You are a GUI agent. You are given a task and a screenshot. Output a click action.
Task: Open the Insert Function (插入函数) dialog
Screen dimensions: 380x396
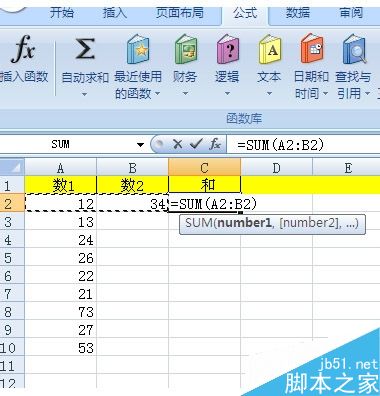click(x=23, y=59)
